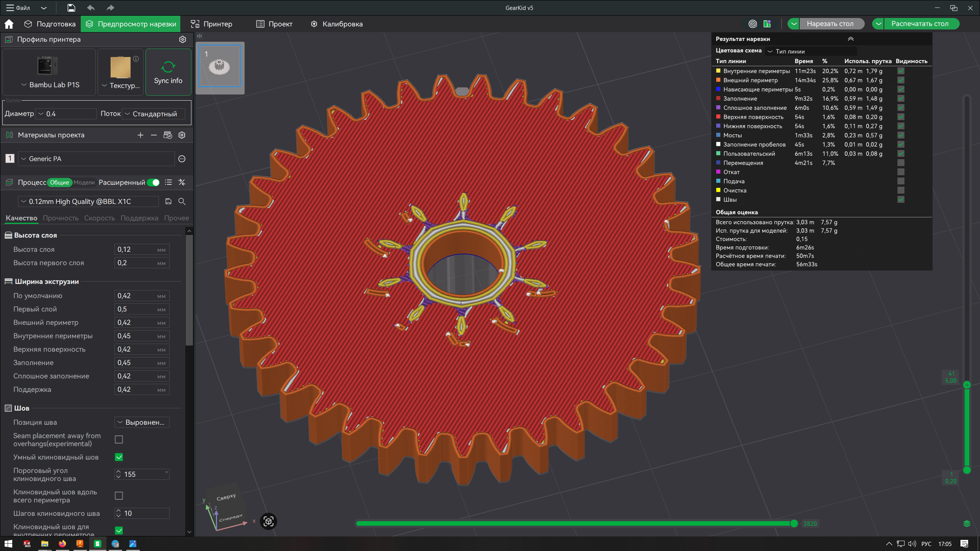Image resolution: width=980 pixels, height=551 pixels.
Task: Collapse the Результат нарезки panel
Action: (851, 39)
